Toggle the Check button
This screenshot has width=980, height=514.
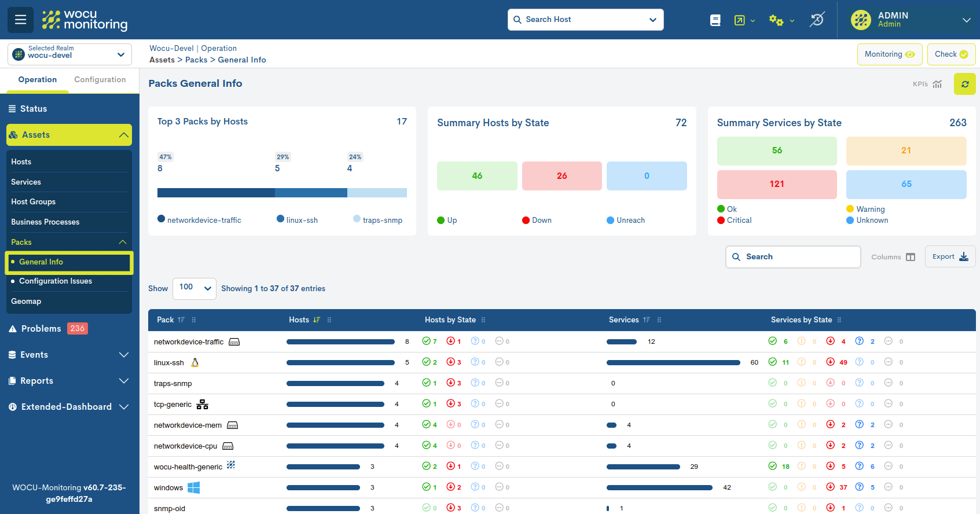coord(951,54)
